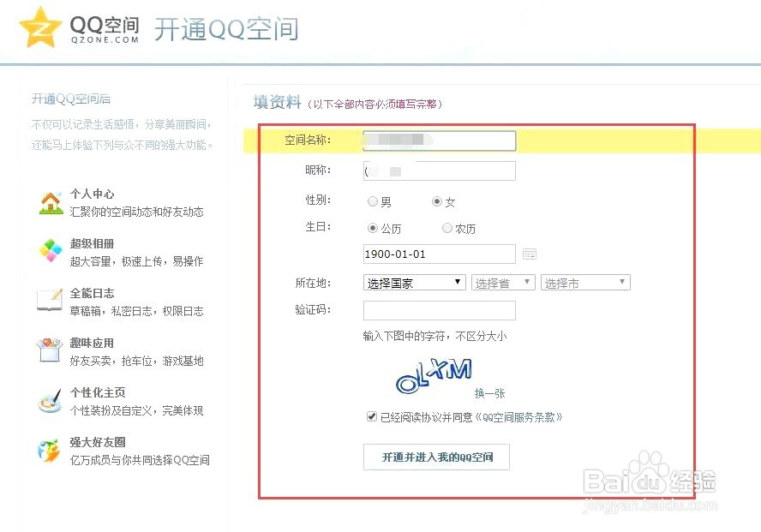This screenshot has height=532, width=761.
Task: Click the 空间名称 input field
Action: 440,140
